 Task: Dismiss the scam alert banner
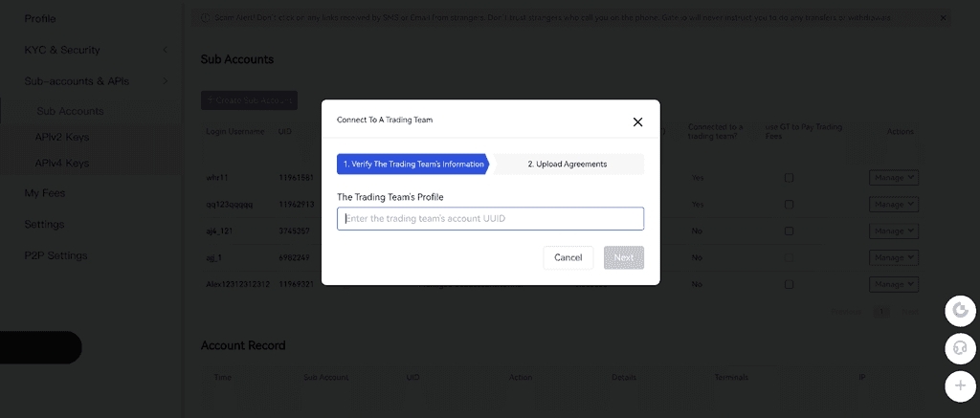pyautogui.click(x=944, y=18)
